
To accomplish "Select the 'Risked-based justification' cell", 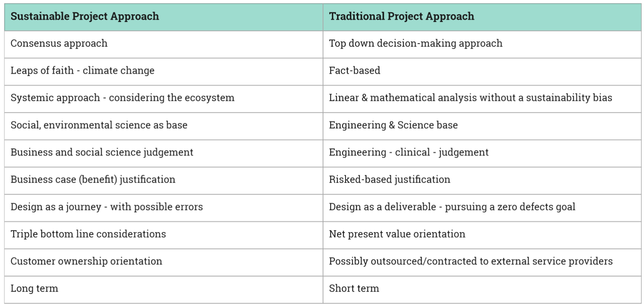I will pos(389,180).
